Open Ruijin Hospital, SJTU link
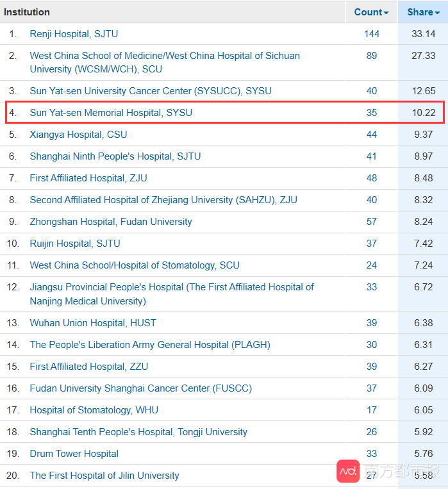Image resolution: width=448 pixels, height=489 pixels. [74, 244]
